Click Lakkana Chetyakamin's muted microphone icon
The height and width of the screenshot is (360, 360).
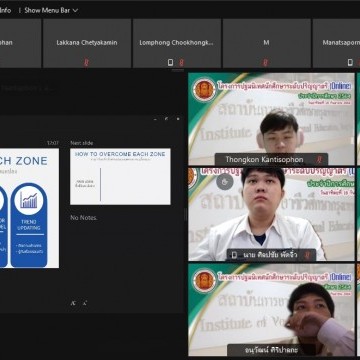pos(86,62)
